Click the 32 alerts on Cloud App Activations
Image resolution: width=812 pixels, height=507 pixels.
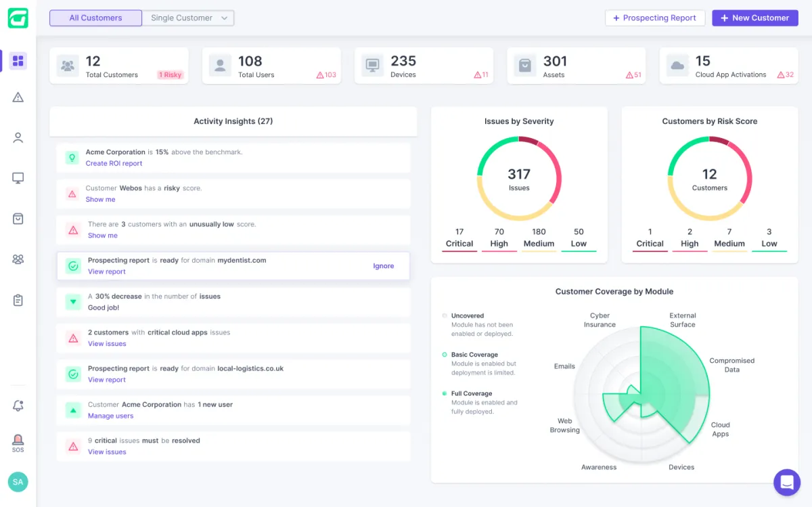(x=786, y=75)
